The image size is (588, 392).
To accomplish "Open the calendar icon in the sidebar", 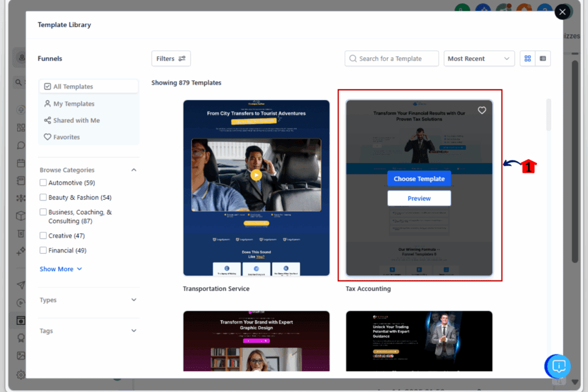I will 21,163.
